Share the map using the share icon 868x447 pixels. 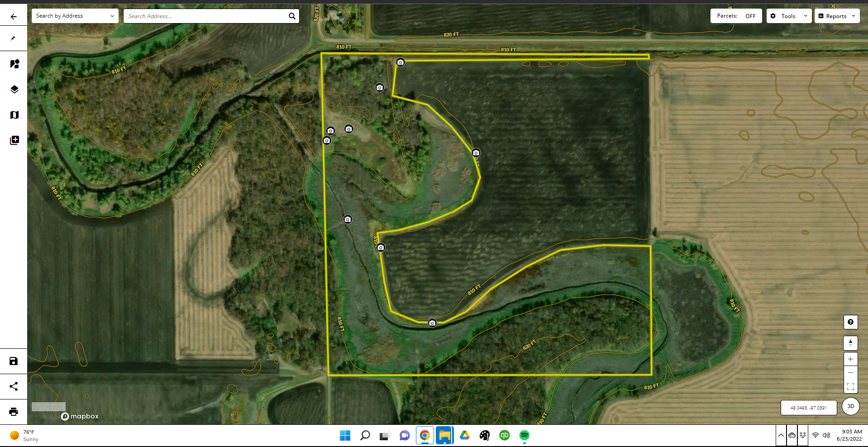[x=14, y=386]
